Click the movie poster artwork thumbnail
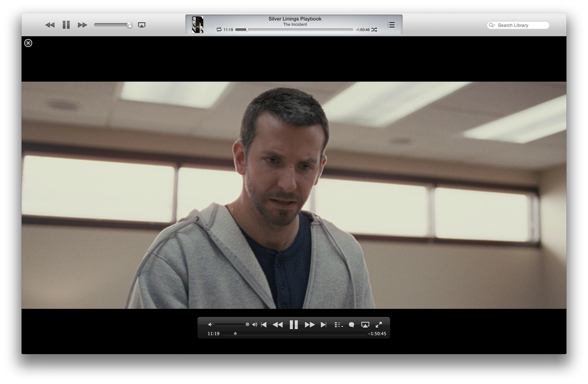Image resolution: width=588 pixels, height=384 pixels. (198, 24)
